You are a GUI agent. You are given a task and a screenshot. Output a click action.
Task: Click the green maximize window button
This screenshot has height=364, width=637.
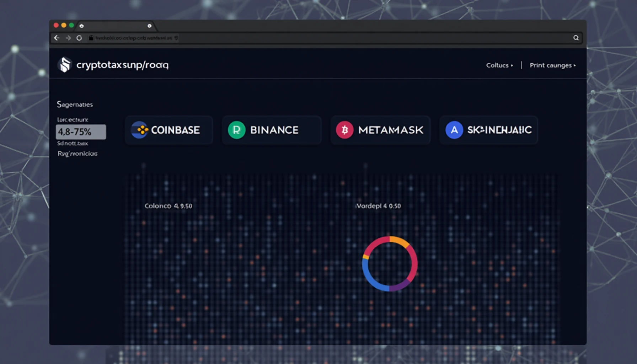click(x=71, y=25)
